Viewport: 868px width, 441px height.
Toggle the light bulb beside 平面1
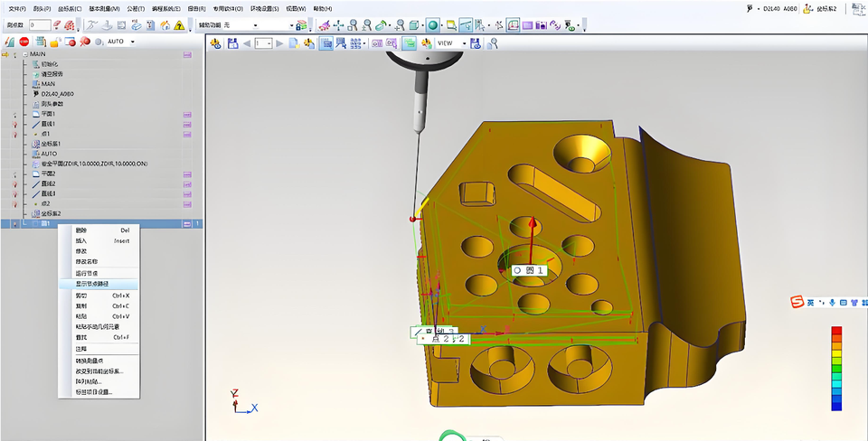pos(14,115)
